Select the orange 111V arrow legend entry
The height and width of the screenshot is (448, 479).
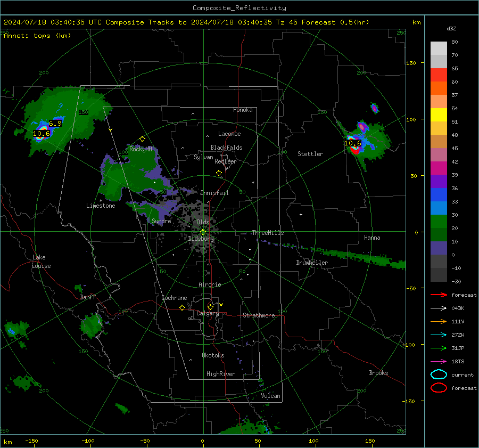click(439, 321)
